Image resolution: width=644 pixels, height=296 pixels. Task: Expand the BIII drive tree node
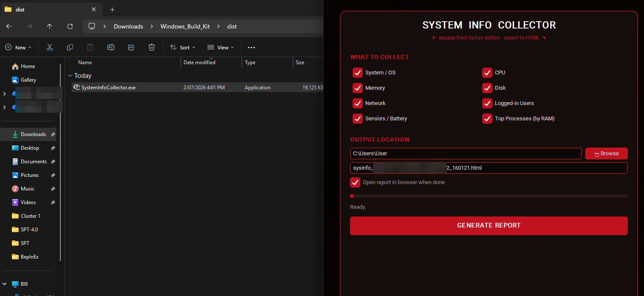coord(5,284)
